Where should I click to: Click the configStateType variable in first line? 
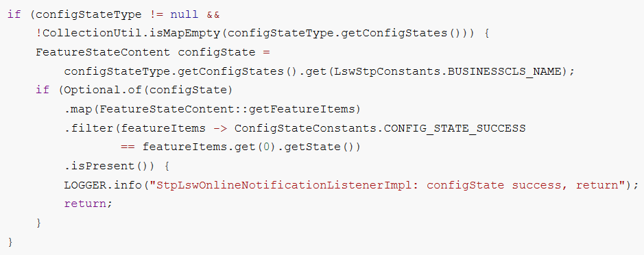coord(88,15)
